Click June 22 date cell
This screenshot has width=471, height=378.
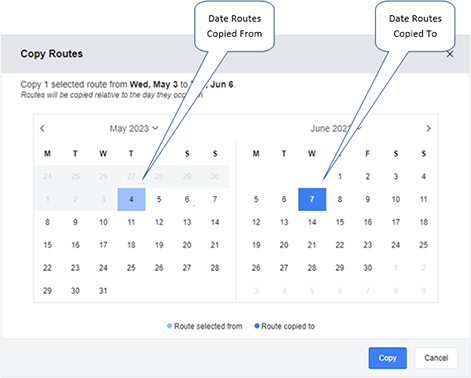tap(340, 245)
